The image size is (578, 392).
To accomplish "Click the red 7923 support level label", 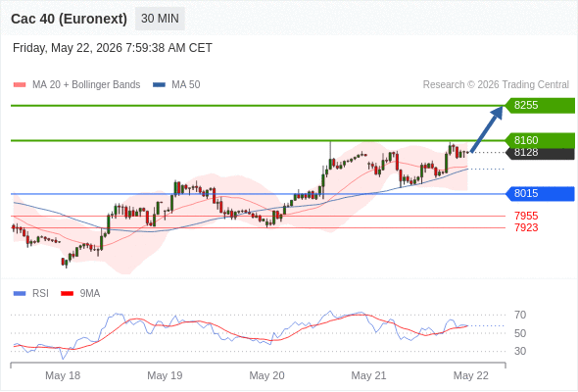I will tap(526, 227).
